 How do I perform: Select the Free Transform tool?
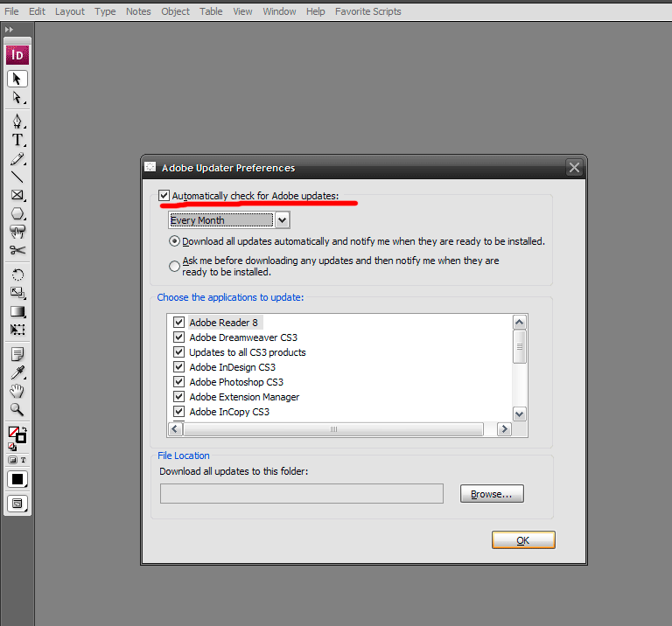click(x=17, y=330)
